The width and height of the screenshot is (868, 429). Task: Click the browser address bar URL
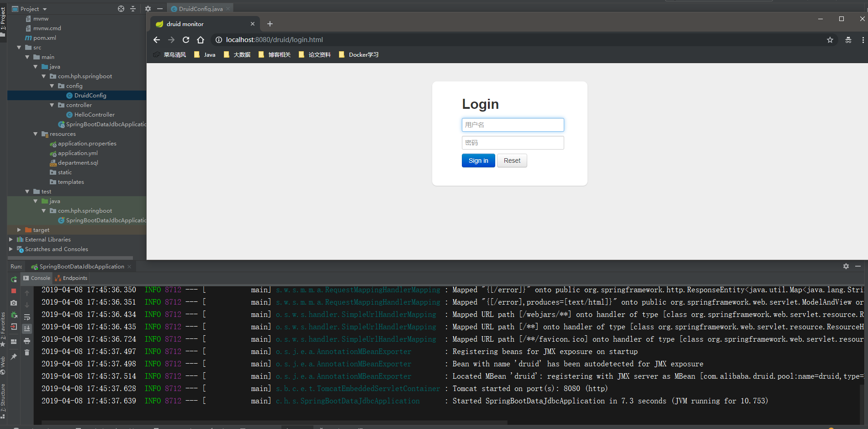point(275,40)
